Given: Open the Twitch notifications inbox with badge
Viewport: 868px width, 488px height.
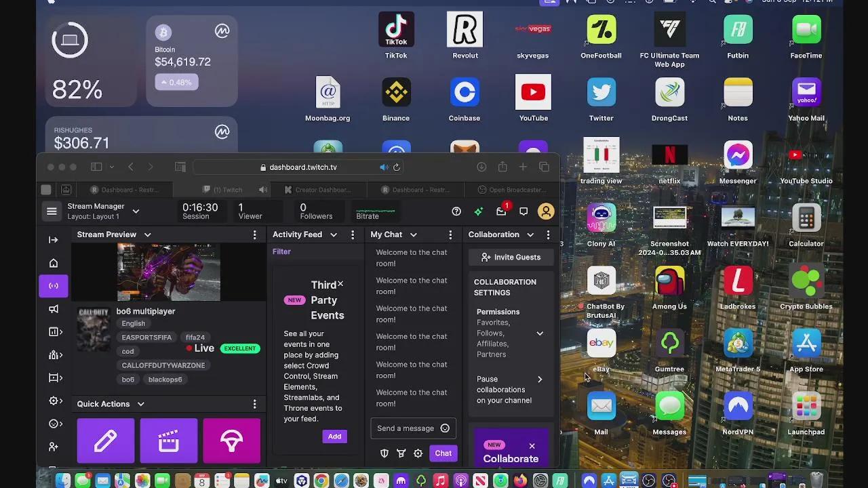Looking at the screenshot, I should [x=501, y=211].
